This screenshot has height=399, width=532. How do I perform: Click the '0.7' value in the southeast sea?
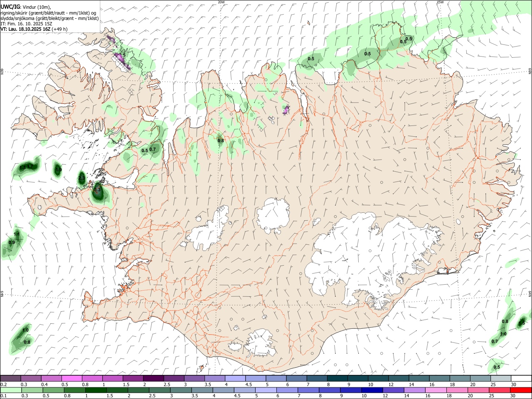coord(495,341)
